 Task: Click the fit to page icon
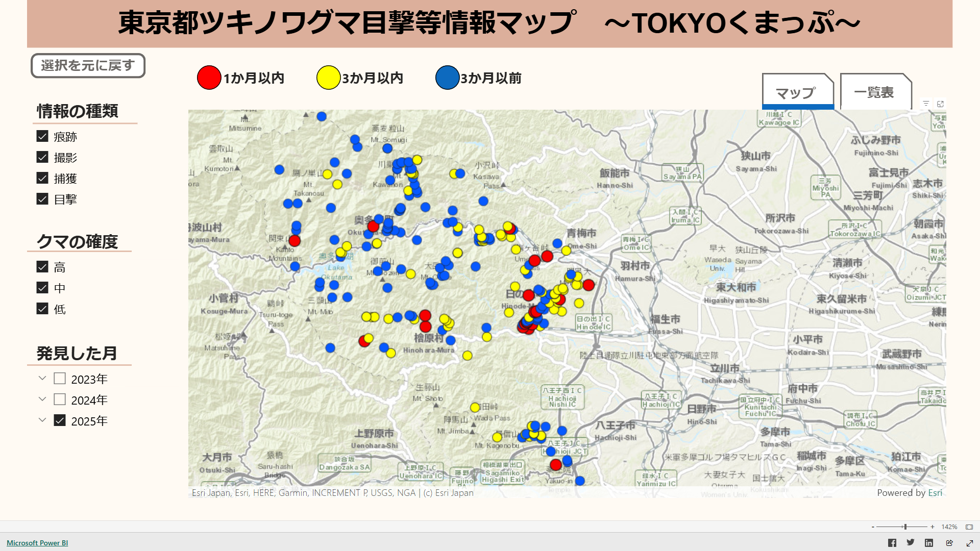[969, 527]
